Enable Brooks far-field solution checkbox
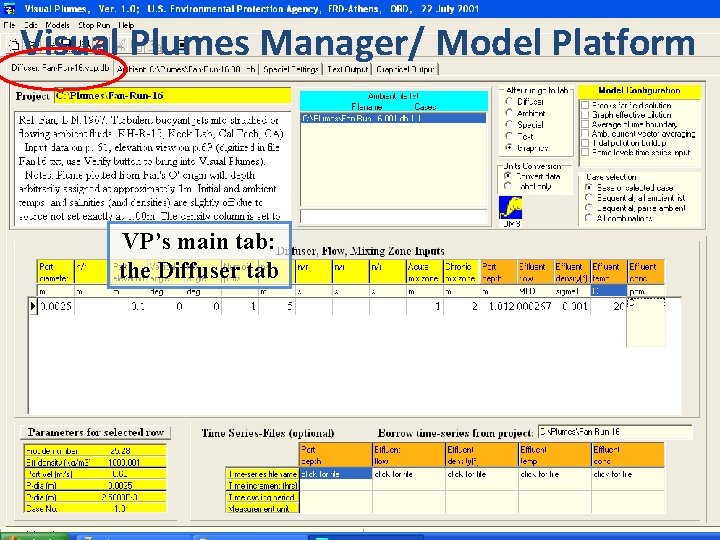Screen dimensions: 720x540 585,105
